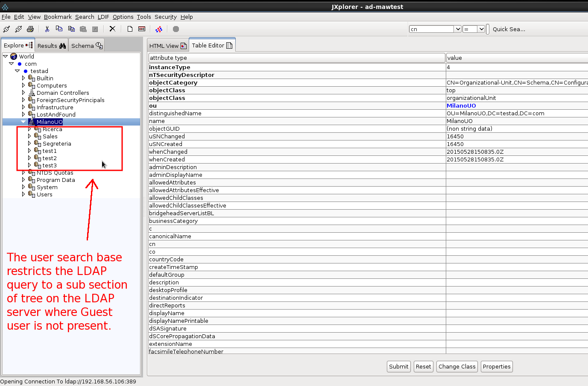
Task: Click the Submit button
Action: [399, 366]
